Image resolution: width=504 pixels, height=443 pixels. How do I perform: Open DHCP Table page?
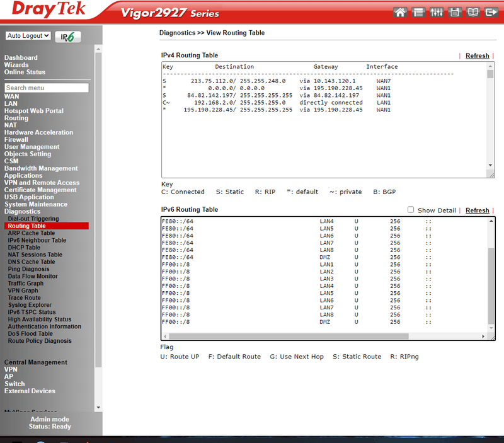click(x=24, y=247)
